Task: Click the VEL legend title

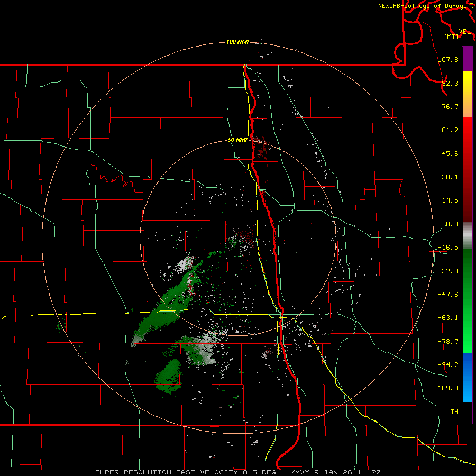Action: point(464,32)
